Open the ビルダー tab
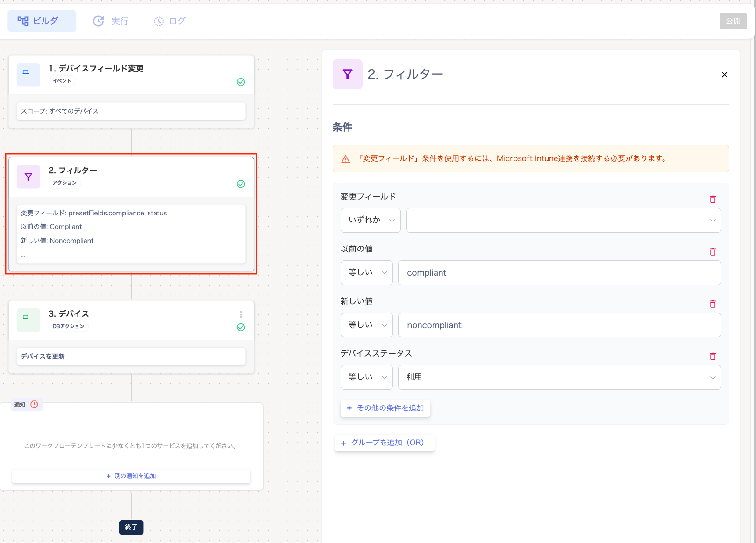The image size is (756, 543). pos(42,21)
